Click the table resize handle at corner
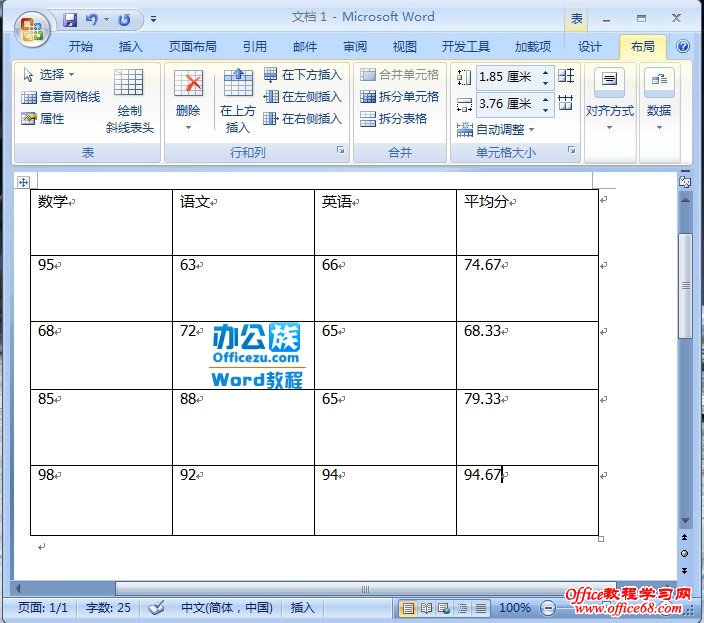Image resolution: width=704 pixels, height=623 pixels. click(601, 539)
